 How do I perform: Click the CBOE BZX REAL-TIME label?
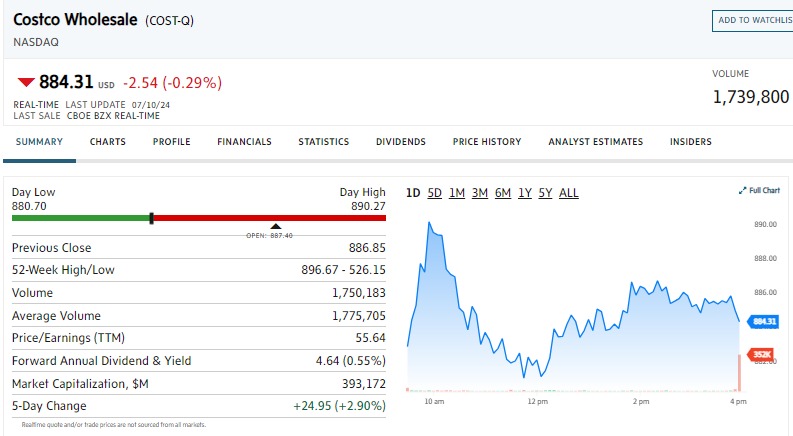coord(113,116)
